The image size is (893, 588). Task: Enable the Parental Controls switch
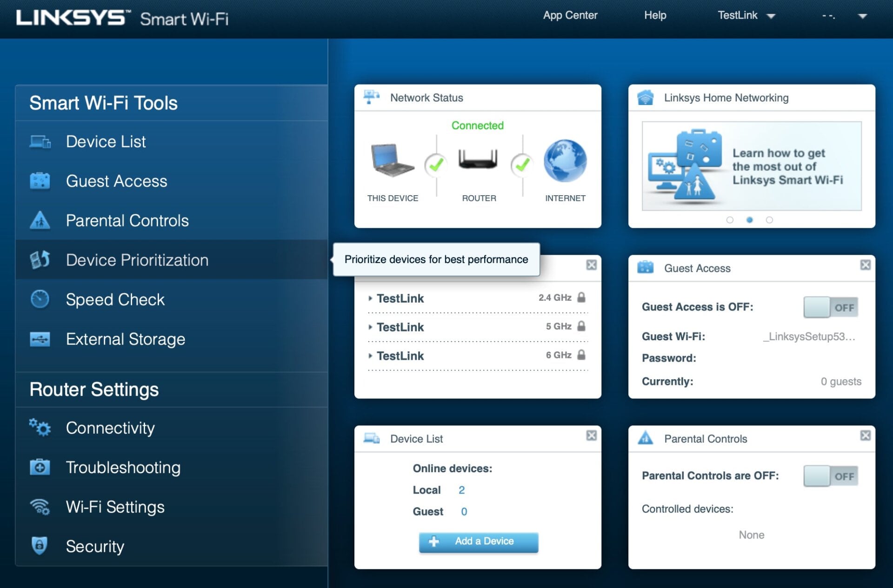tap(831, 476)
